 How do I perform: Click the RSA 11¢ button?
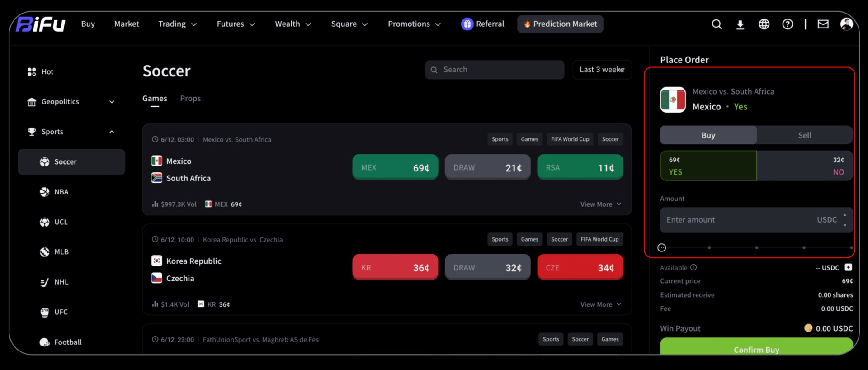point(580,167)
